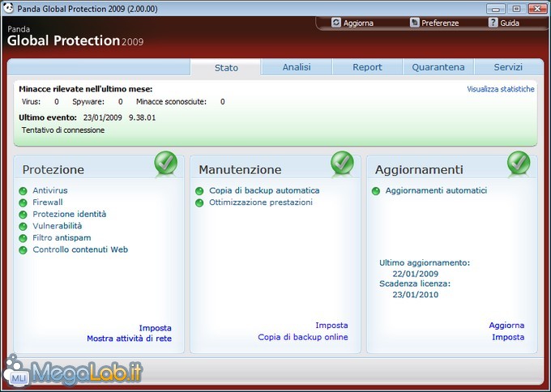Click the 'Tentativo di connessione' event text
Image resolution: width=551 pixels, height=392 pixels.
pos(63,130)
